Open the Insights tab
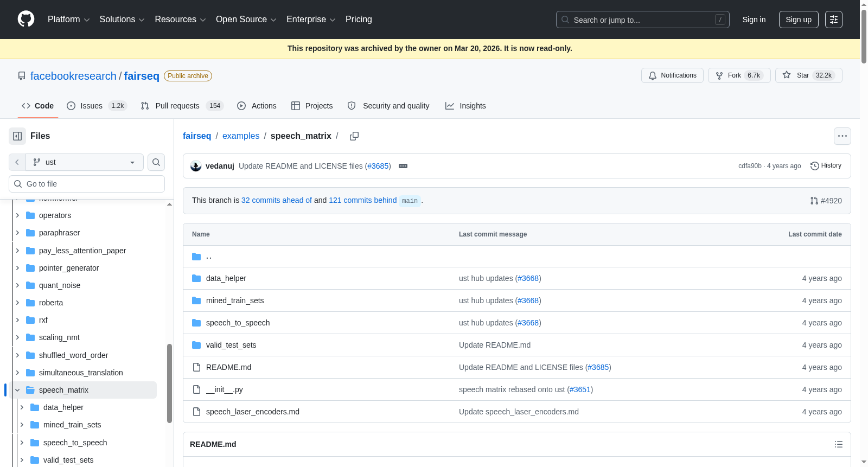Screen dimensions: 868x467 point(465,106)
